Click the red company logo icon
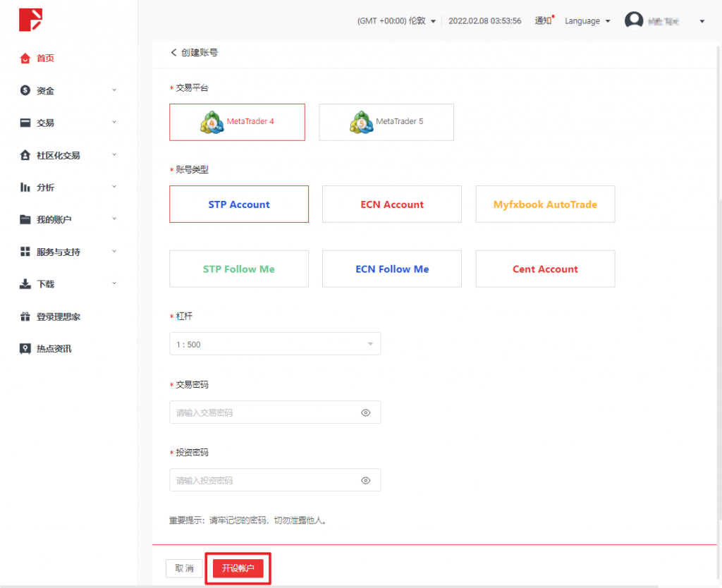The width and height of the screenshot is (722, 588). click(x=30, y=20)
